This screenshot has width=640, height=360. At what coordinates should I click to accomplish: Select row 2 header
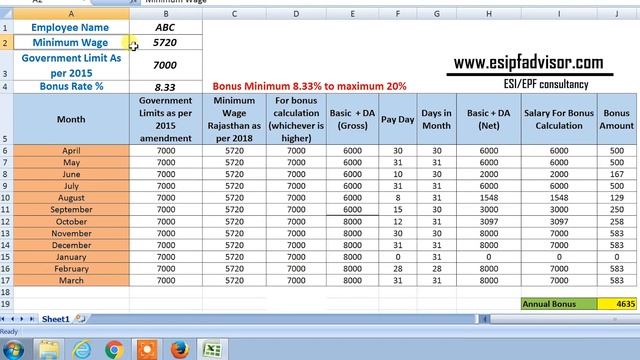(x=6, y=42)
